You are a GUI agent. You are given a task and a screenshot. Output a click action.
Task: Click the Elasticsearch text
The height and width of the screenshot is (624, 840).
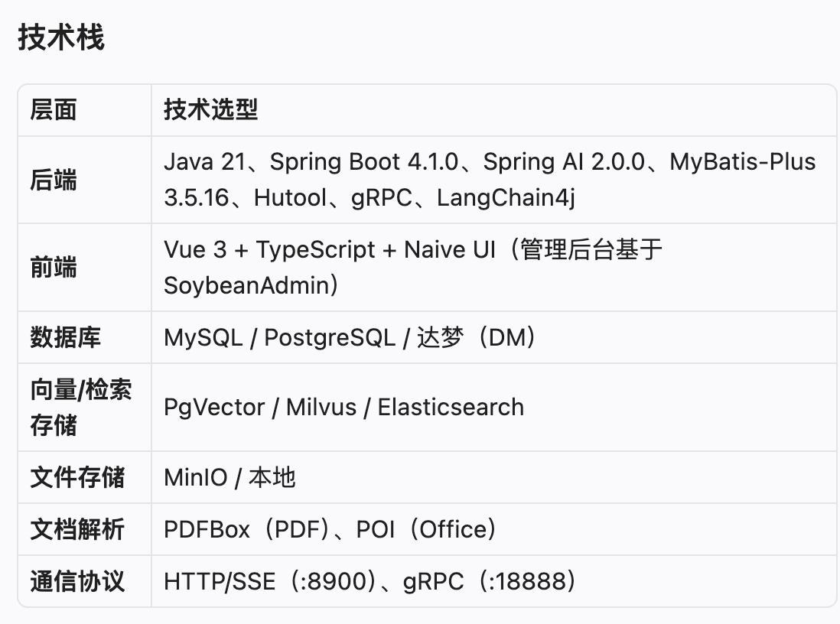tap(451, 407)
